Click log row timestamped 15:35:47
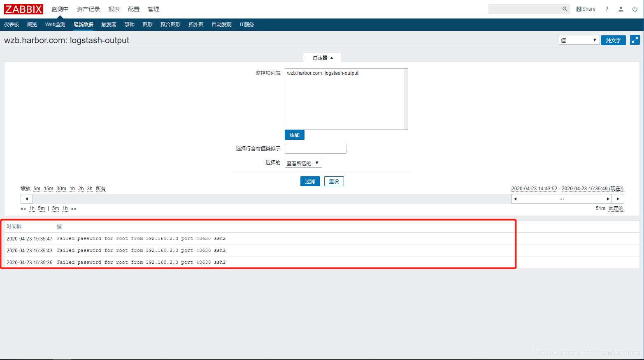644x360 pixels. tap(322, 238)
